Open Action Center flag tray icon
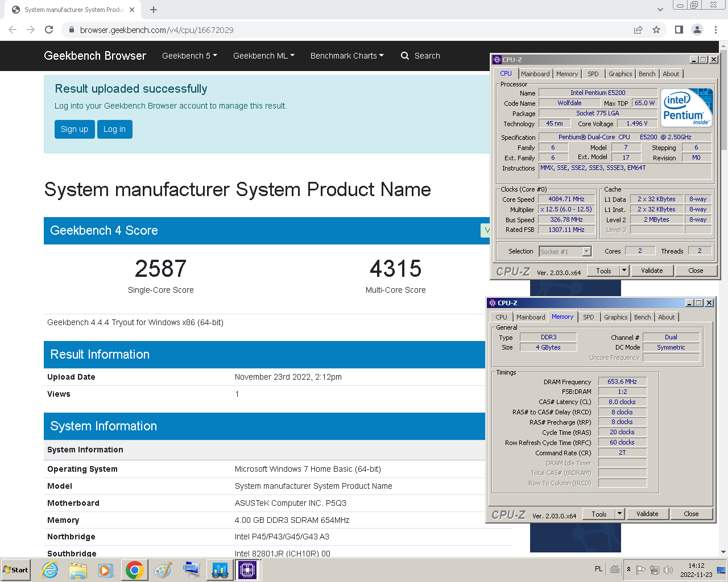This screenshot has height=582, width=728. click(641, 569)
